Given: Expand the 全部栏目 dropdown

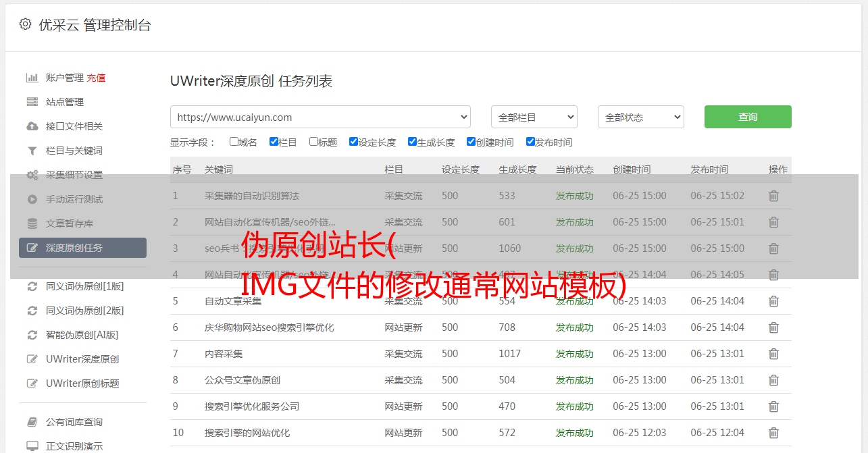Looking at the screenshot, I should (534, 117).
